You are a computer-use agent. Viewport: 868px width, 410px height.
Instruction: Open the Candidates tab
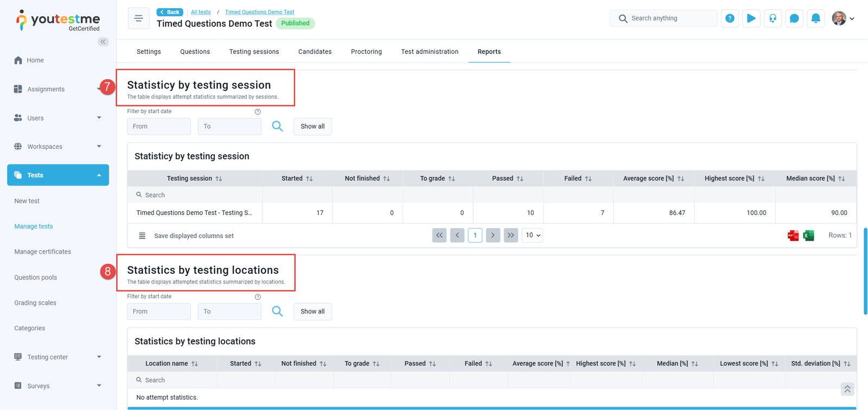[x=315, y=52]
